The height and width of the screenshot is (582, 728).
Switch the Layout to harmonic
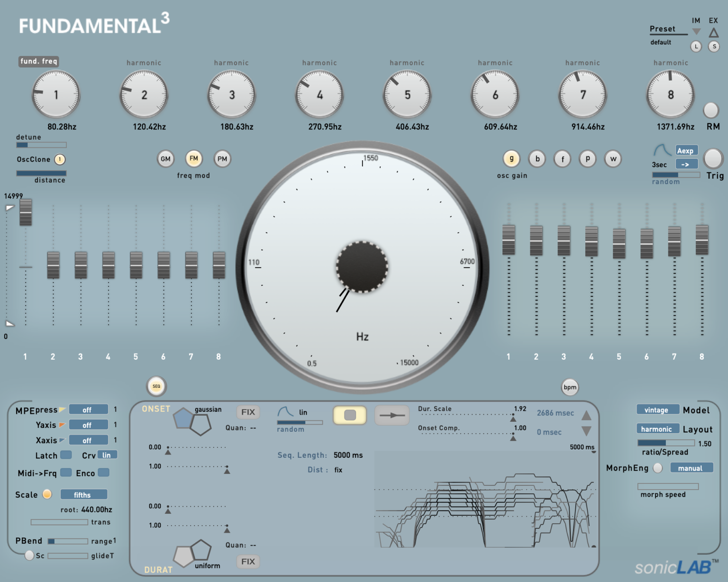point(657,428)
